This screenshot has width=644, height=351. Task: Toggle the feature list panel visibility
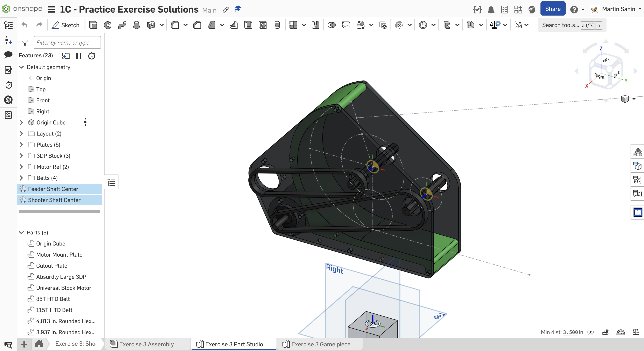tap(111, 182)
